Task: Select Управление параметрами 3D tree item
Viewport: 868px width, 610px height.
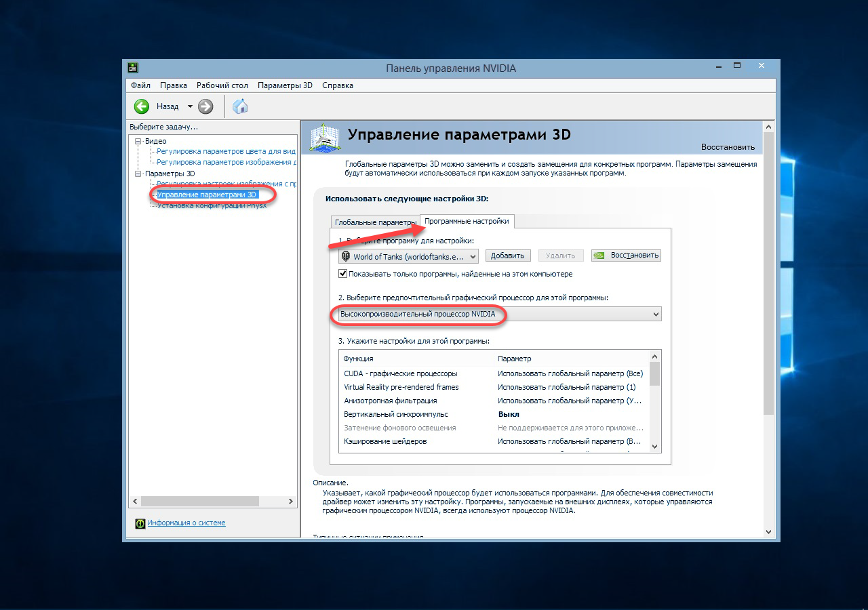Action: coord(206,195)
